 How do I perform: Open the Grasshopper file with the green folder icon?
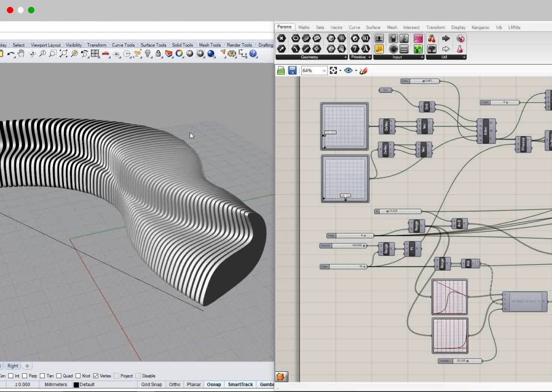pyautogui.click(x=281, y=71)
